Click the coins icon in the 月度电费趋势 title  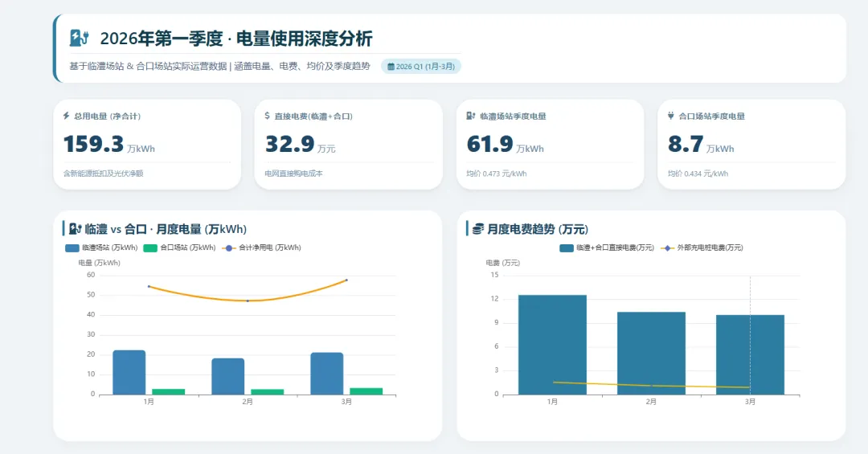478,229
